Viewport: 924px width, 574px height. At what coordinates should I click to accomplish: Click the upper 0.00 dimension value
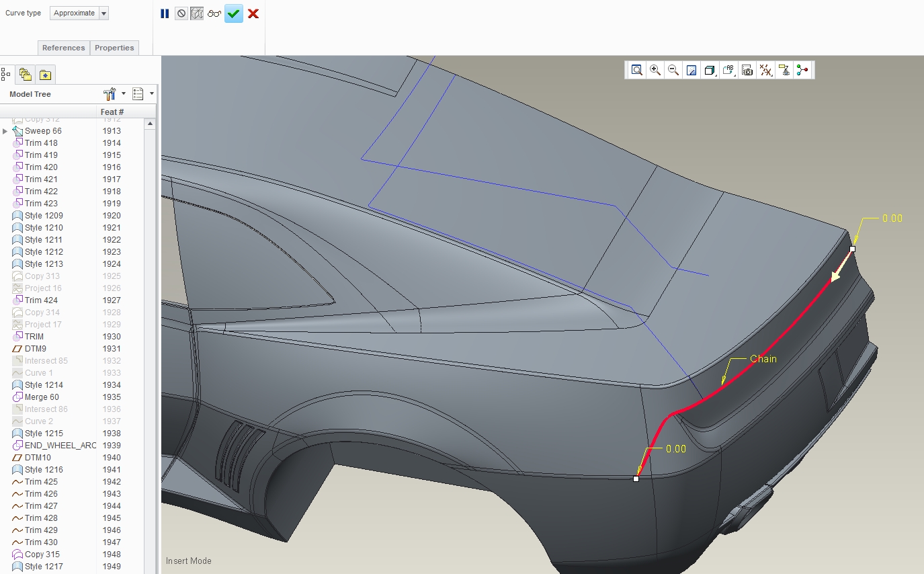(892, 218)
